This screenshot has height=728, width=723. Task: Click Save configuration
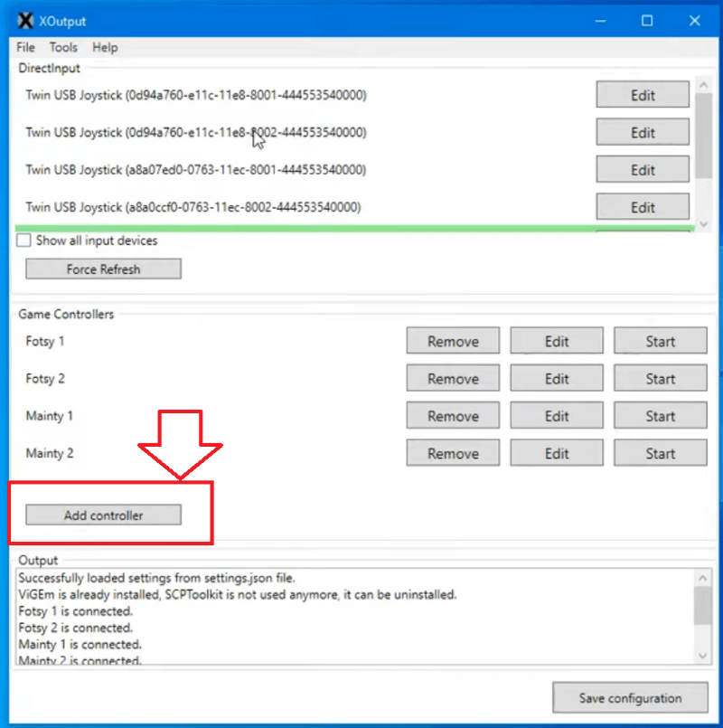point(630,697)
